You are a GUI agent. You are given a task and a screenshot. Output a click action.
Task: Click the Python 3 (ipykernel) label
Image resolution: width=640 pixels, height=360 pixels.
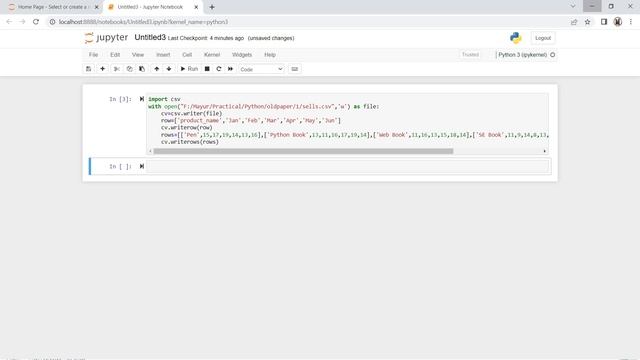522,55
